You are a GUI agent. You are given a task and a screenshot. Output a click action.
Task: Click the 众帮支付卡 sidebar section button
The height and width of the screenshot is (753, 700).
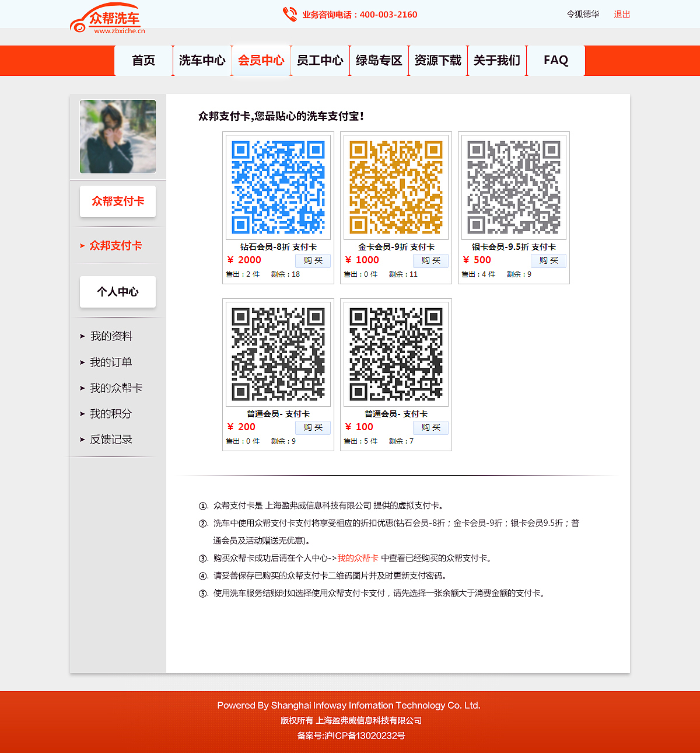118,201
